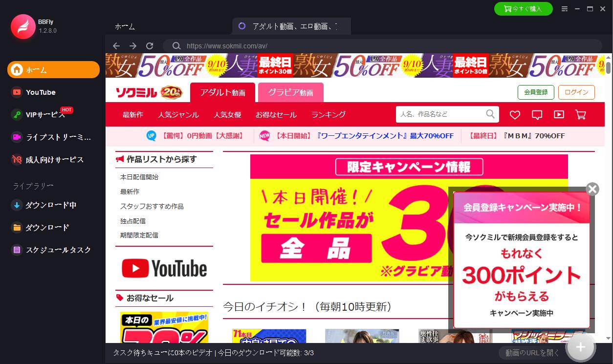The width and height of the screenshot is (613, 364).
Task: Open the 最新作 nav menu item
Action: coord(133,115)
